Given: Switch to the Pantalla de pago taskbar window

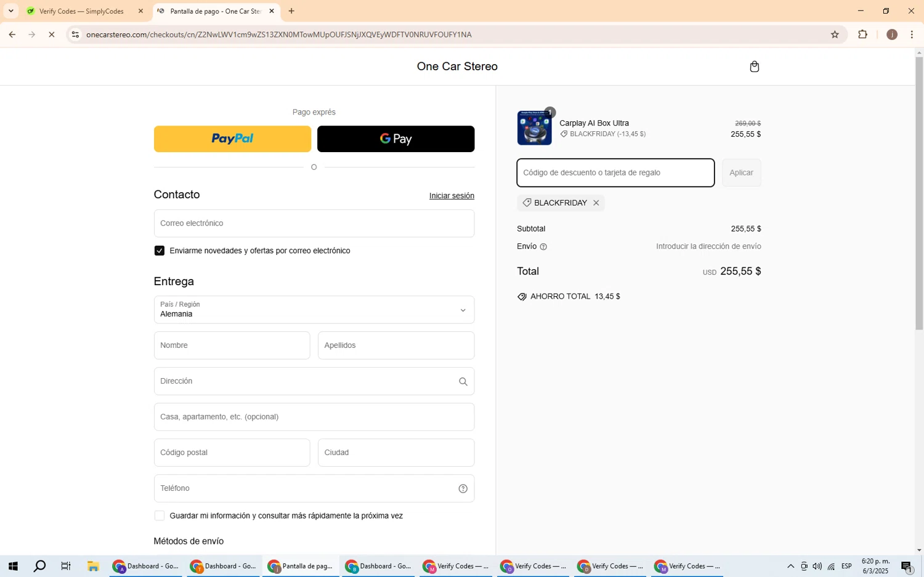Looking at the screenshot, I should (301, 566).
